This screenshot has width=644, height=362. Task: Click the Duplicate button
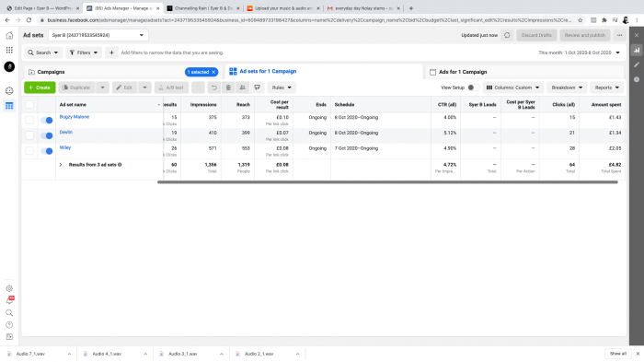click(x=76, y=88)
